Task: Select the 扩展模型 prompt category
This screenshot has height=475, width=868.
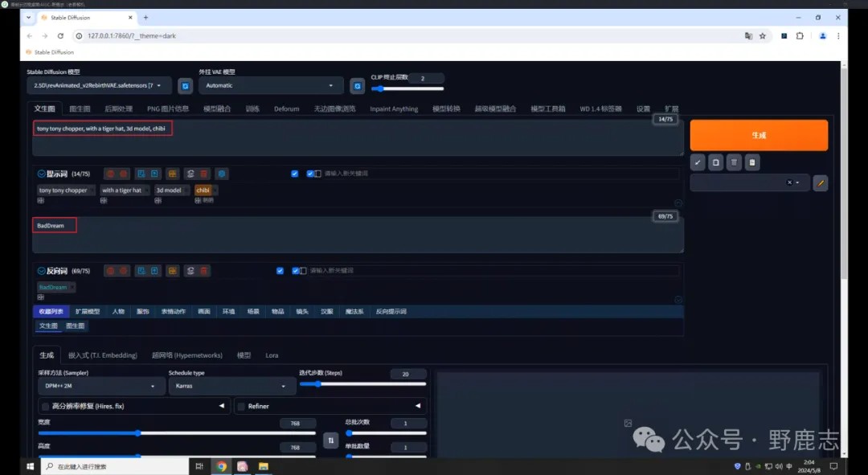Action: pyautogui.click(x=88, y=312)
